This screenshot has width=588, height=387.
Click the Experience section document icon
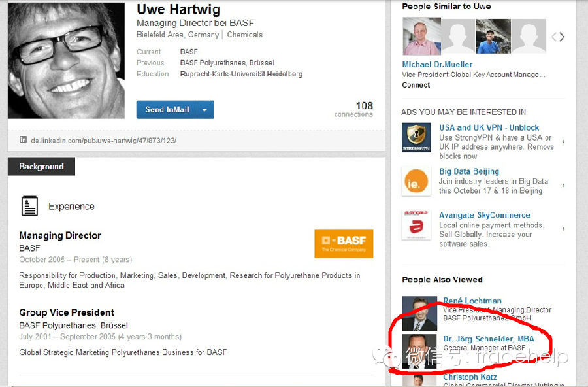(29, 206)
